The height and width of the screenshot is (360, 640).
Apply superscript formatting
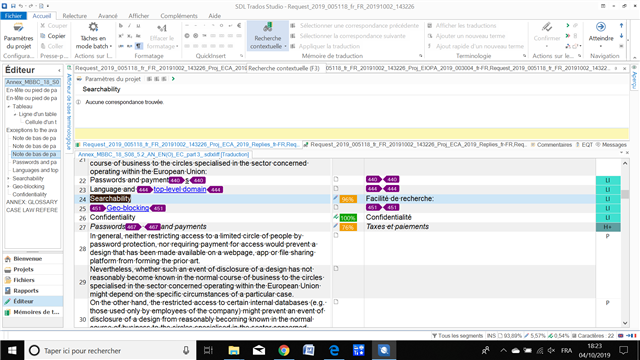[121, 36]
